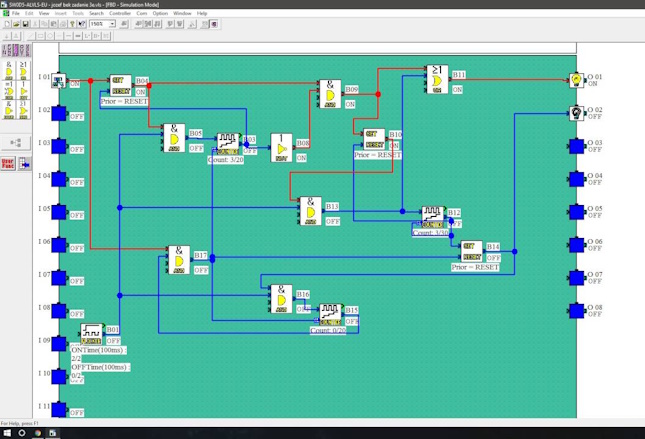645x439 pixels.
Task: Click the OFFTime(100ms) label
Action: (x=101, y=367)
